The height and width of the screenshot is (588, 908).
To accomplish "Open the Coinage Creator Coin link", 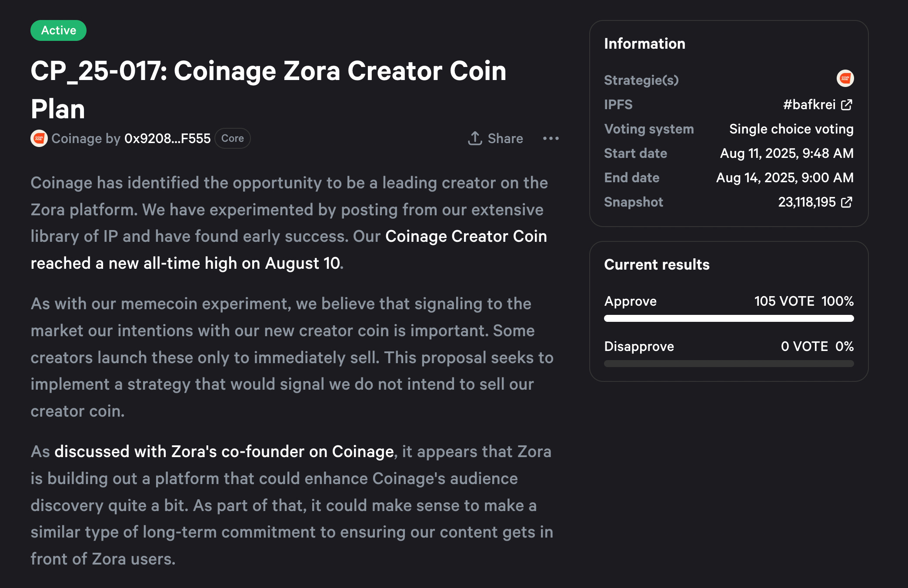I will (x=466, y=236).
